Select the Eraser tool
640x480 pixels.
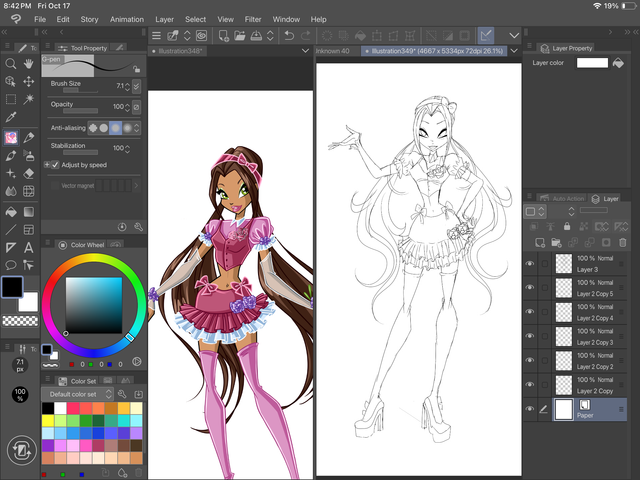(x=28, y=173)
